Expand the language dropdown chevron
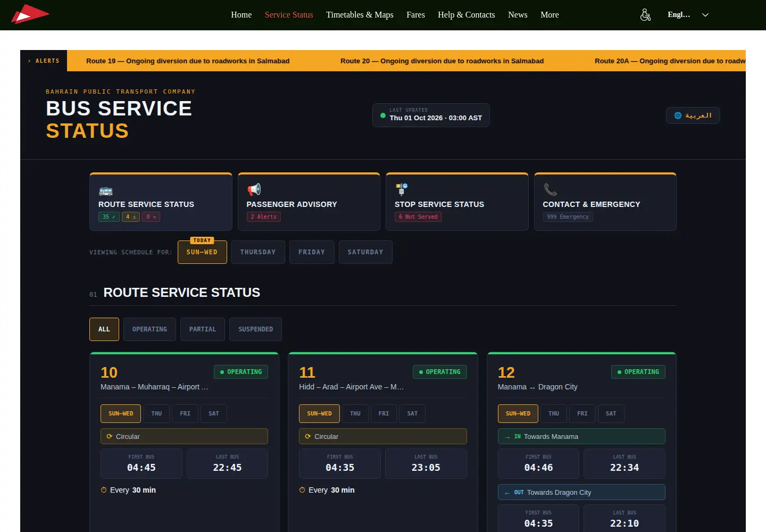766x532 pixels. click(x=705, y=15)
